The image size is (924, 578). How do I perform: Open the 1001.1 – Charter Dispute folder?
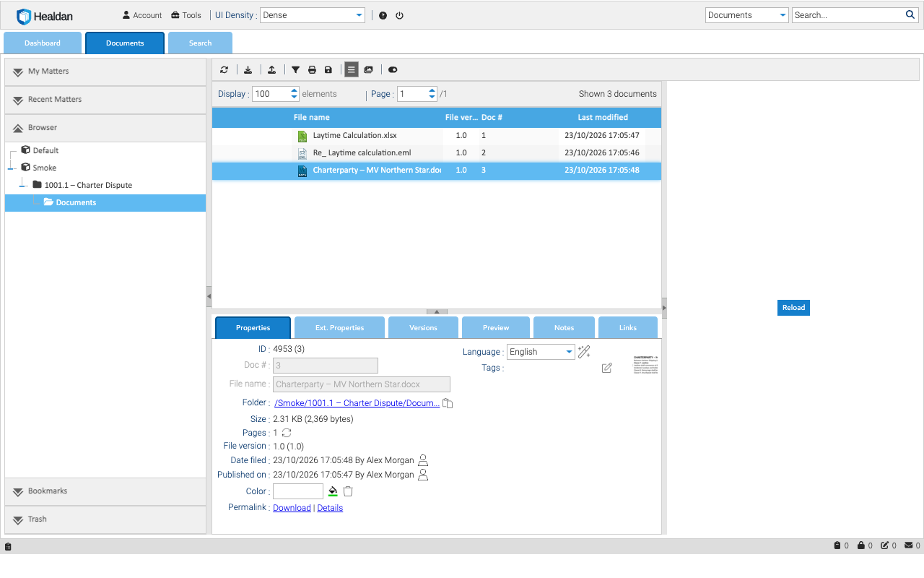(x=88, y=185)
